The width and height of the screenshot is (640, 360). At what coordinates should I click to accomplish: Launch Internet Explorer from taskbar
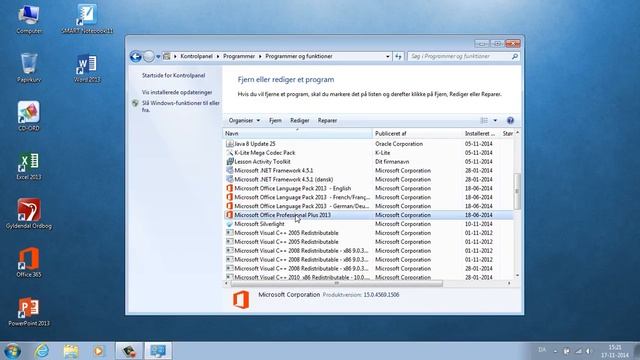coord(42,351)
